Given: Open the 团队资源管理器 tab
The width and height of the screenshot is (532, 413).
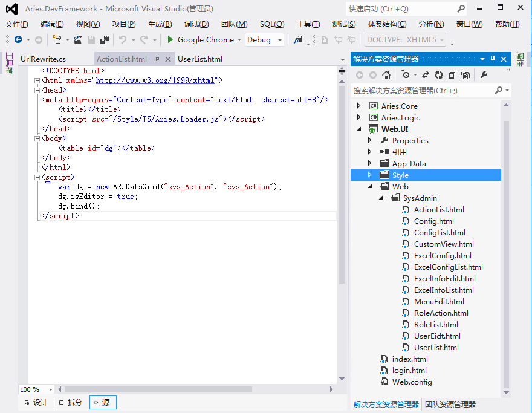Looking at the screenshot, I should (x=450, y=404).
